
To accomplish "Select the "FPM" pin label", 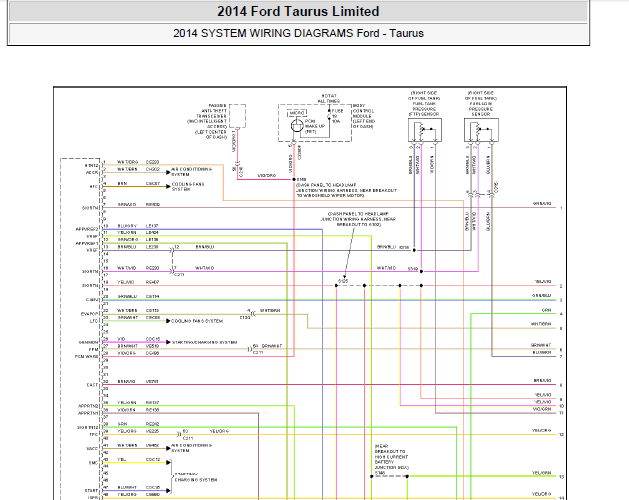I will pyautogui.click(x=93, y=350).
